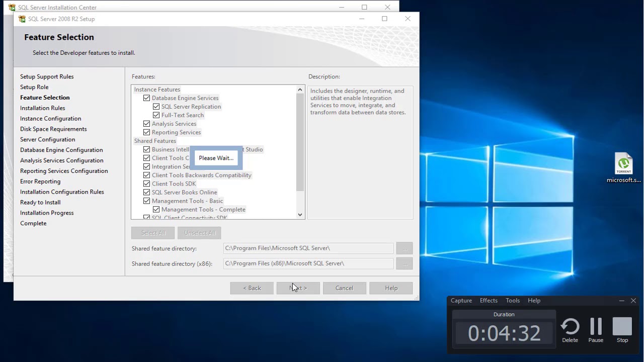Close the recorder panel
The width and height of the screenshot is (644, 362).
633,301
